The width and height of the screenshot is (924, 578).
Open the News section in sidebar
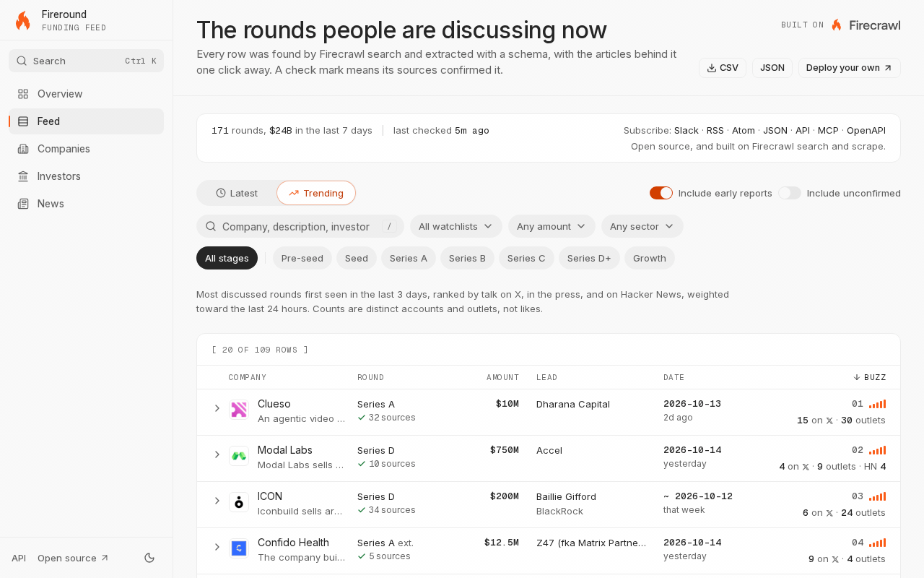tap(86, 204)
